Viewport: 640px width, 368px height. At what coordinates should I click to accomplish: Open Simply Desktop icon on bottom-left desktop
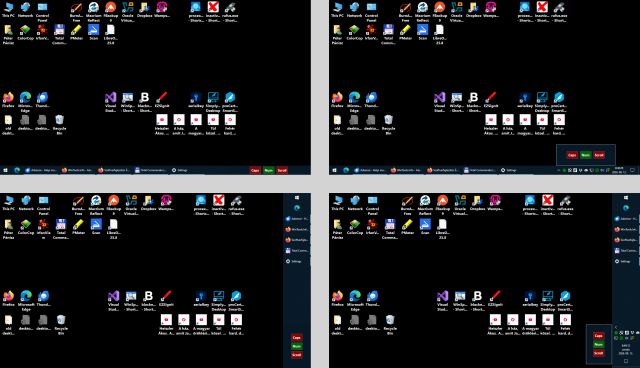pyautogui.click(x=218, y=301)
